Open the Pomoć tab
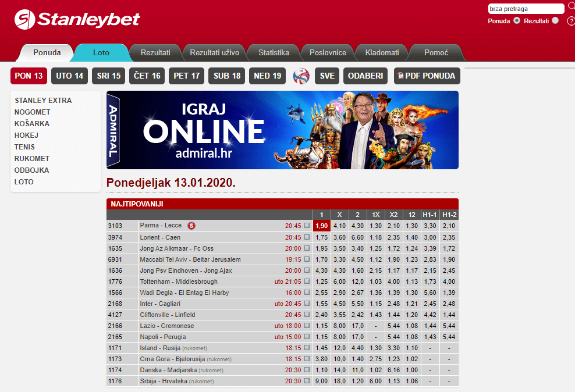The image size is (575, 392). pos(436,53)
